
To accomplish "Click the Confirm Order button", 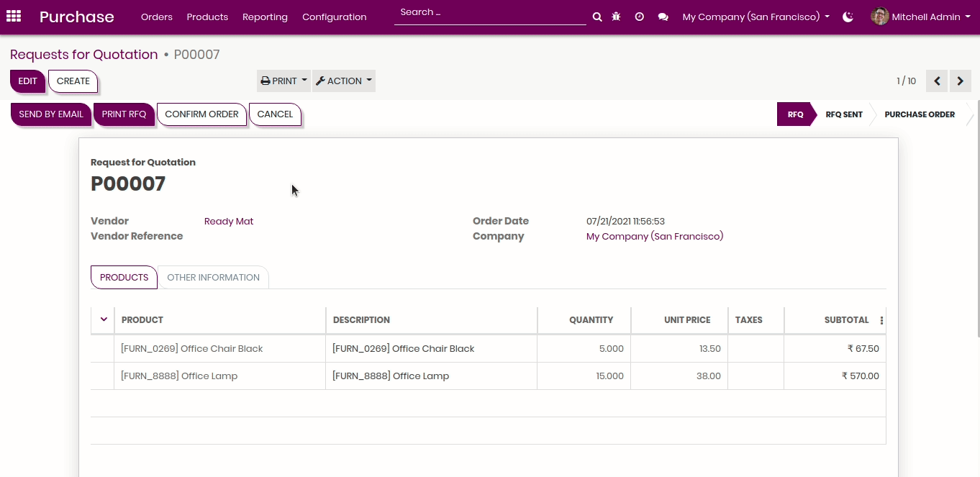I will pyautogui.click(x=201, y=114).
